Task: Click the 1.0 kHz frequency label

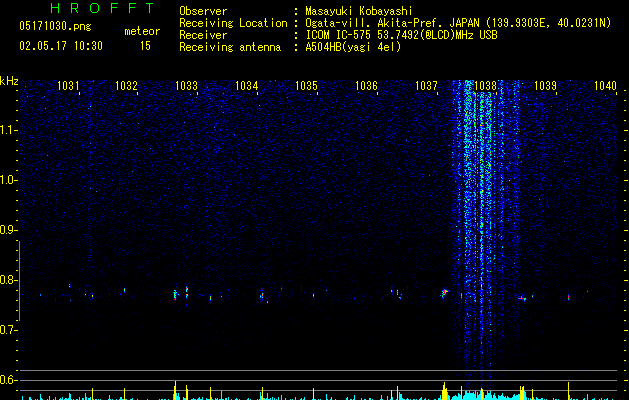Action: tap(8, 180)
